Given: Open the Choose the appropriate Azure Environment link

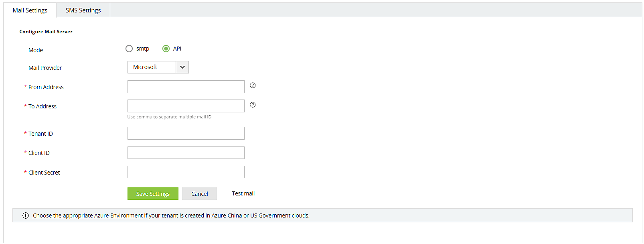Looking at the screenshot, I should coord(87,215).
